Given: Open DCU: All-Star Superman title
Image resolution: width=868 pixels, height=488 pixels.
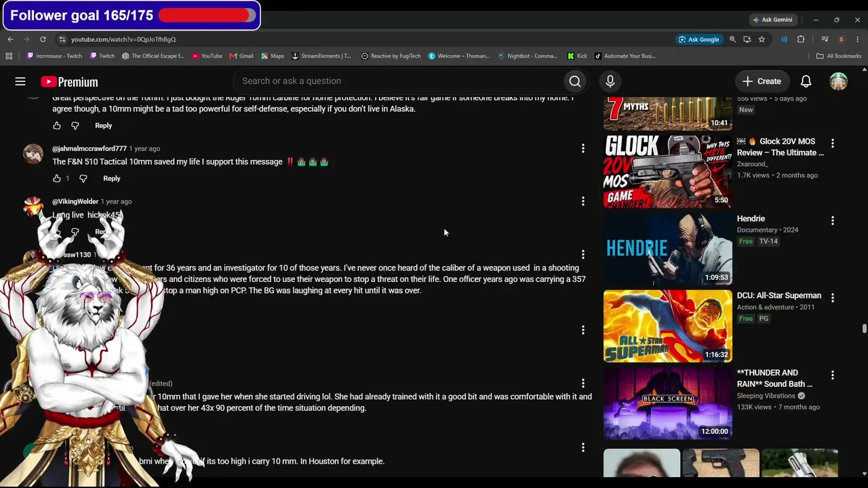Looking at the screenshot, I should [779, 296].
